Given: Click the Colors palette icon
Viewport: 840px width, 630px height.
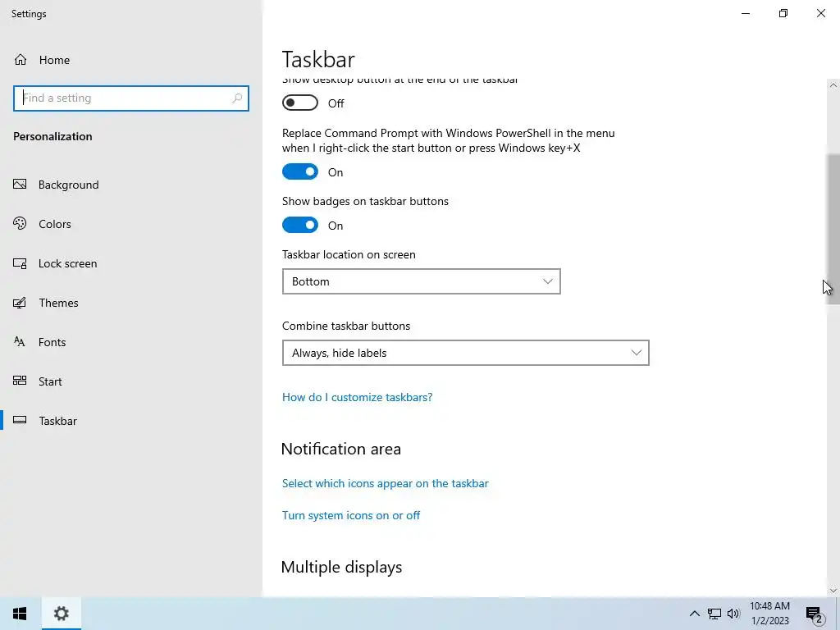Looking at the screenshot, I should [20, 223].
